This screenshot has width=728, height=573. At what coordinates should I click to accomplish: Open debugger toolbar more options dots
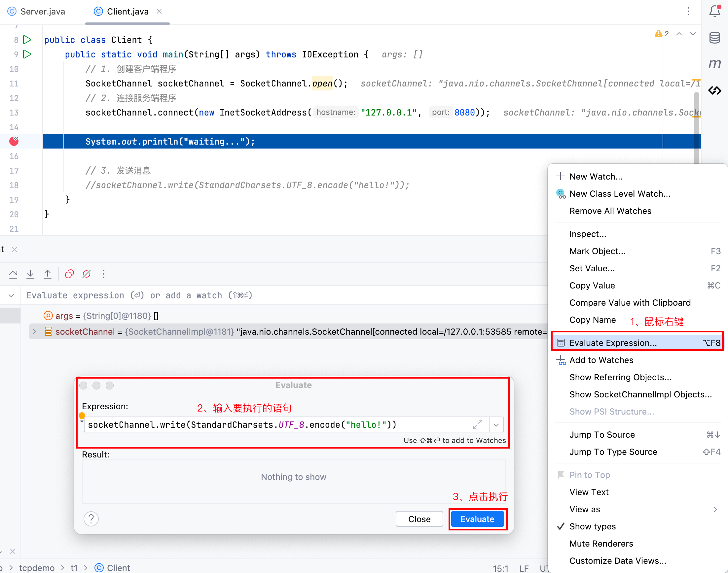pos(104,274)
